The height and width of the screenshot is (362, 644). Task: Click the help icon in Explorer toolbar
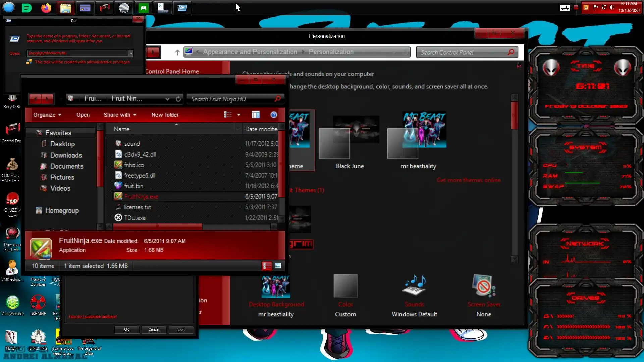(x=274, y=115)
